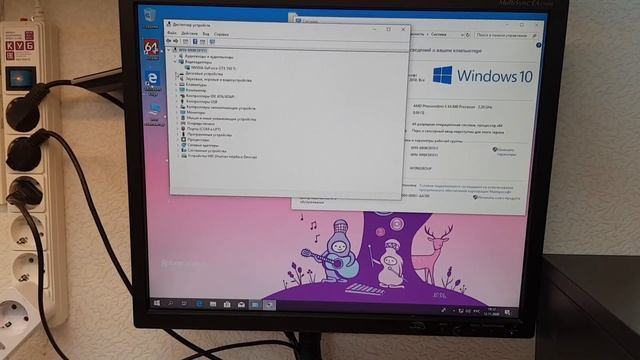Click the File Explorer taskbar icon
The image size is (640, 360).
click(213, 304)
